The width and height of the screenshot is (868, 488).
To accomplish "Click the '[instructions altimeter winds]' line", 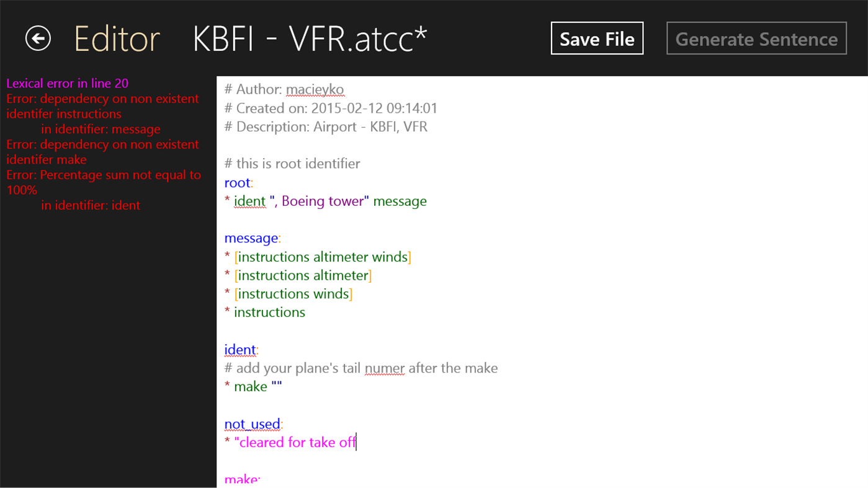I will 322,257.
